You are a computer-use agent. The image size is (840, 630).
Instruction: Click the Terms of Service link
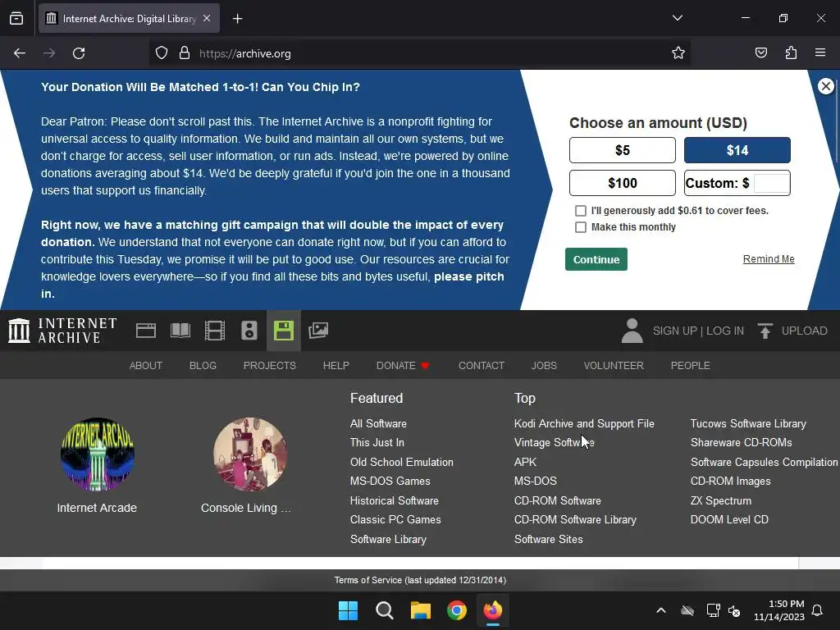click(420, 580)
